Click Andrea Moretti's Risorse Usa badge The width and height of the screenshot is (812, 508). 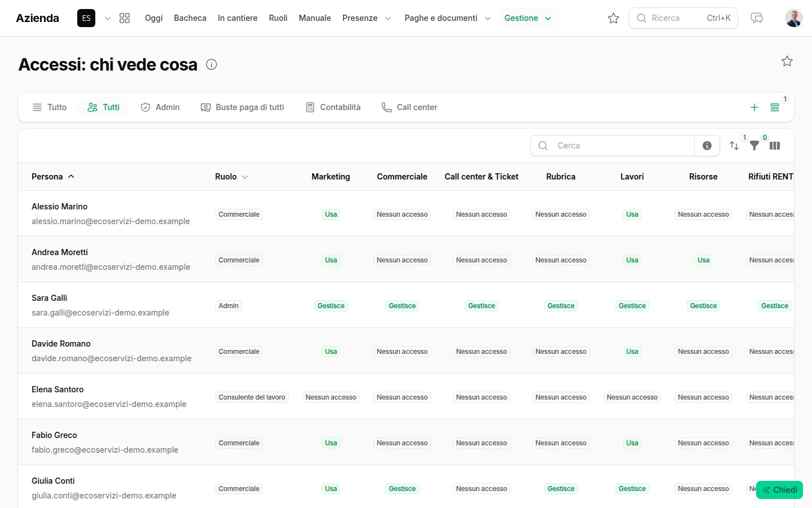click(703, 260)
